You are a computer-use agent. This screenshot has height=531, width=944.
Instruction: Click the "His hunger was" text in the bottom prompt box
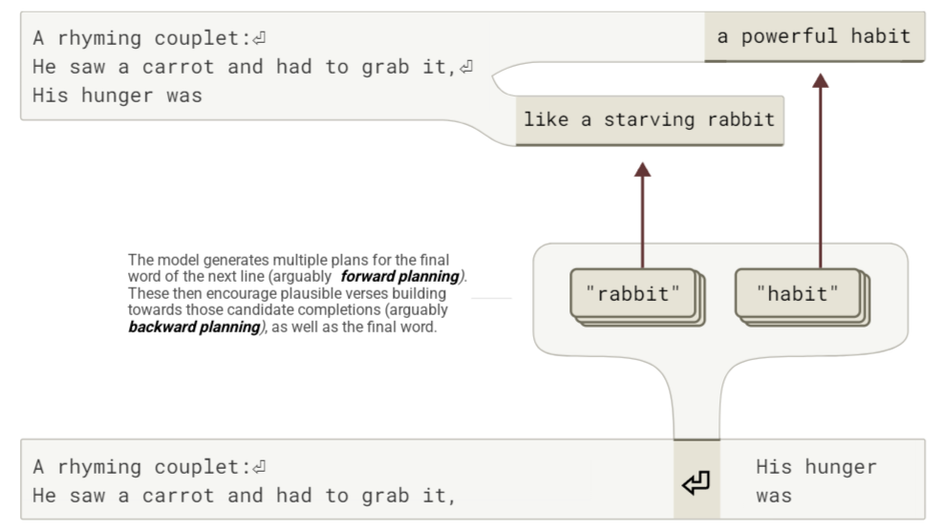coord(816,481)
